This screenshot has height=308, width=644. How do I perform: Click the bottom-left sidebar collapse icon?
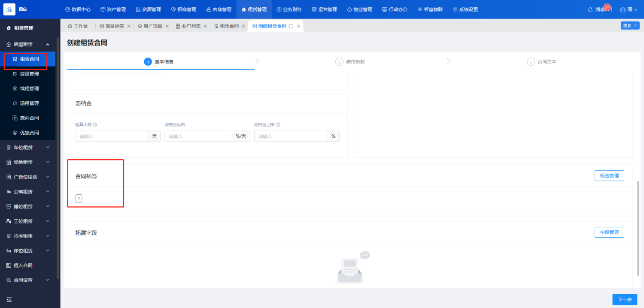(9, 299)
